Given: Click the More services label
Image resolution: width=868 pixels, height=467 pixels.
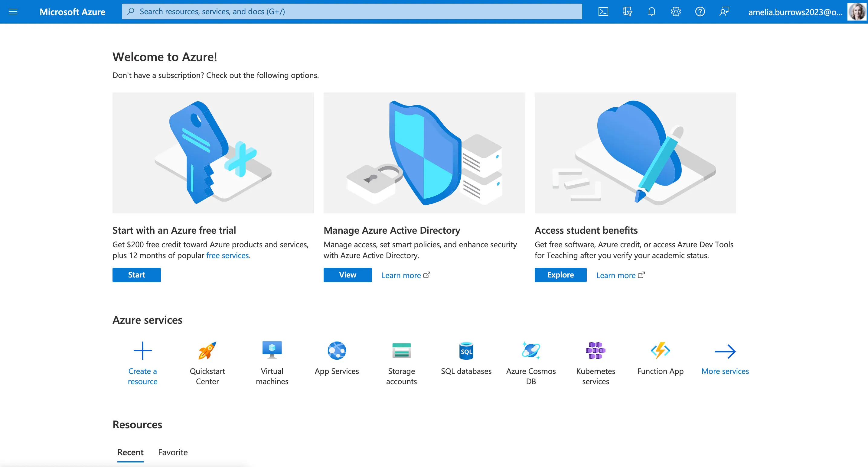Looking at the screenshot, I should tap(725, 371).
